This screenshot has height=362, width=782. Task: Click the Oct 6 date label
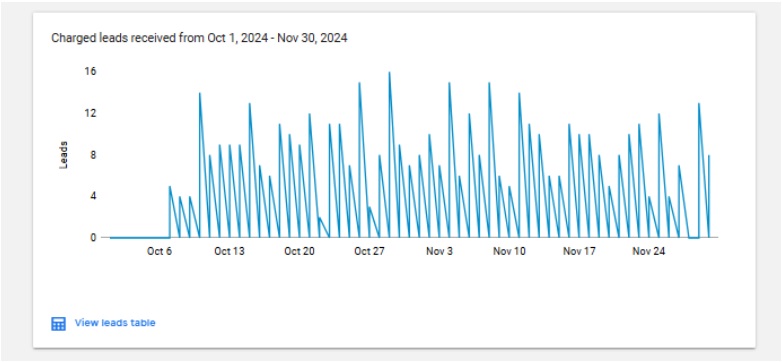click(160, 251)
